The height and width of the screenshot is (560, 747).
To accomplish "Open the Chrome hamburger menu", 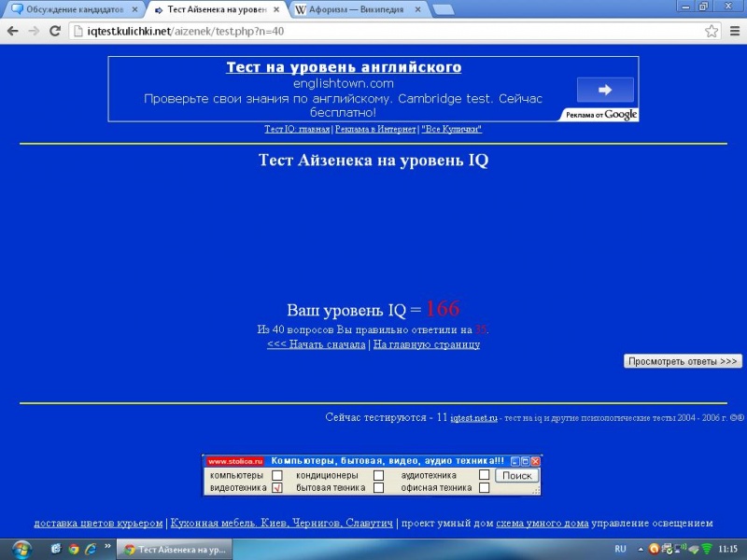I will coord(733,31).
